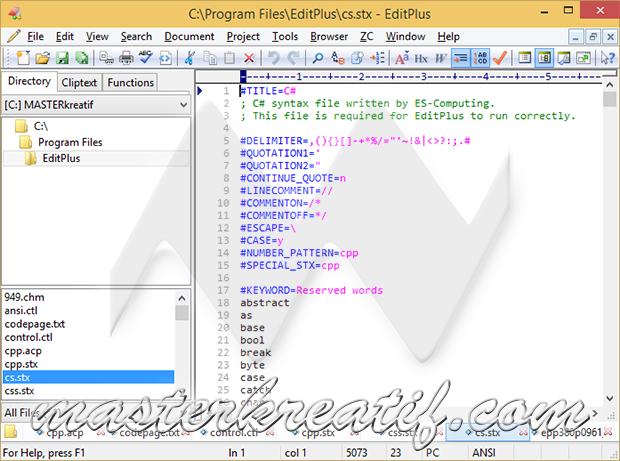Open the Browser menu
This screenshot has height=461, width=620.
tap(329, 36)
